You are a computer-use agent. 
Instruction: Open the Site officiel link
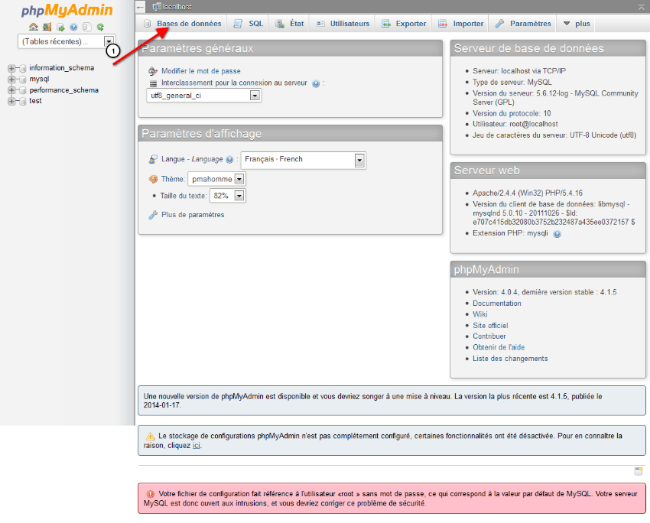(x=490, y=326)
